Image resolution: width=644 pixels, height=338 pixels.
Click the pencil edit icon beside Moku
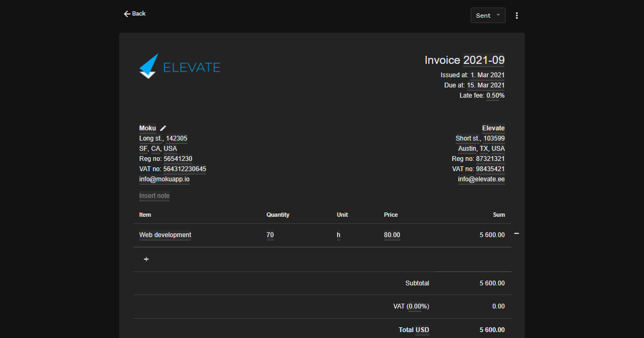click(163, 128)
